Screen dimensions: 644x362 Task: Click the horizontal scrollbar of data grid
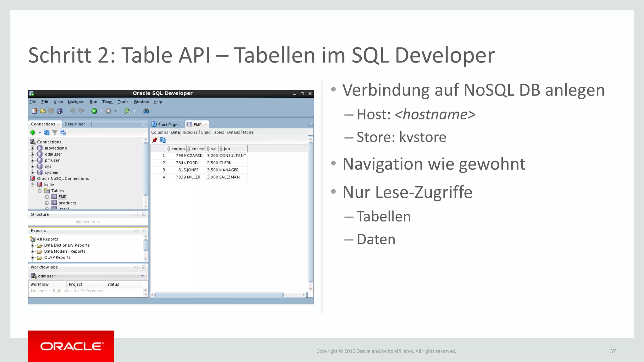(219, 295)
